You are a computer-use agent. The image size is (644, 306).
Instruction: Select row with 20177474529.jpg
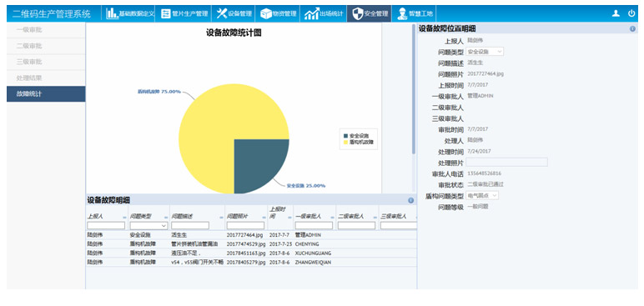(x=250, y=244)
